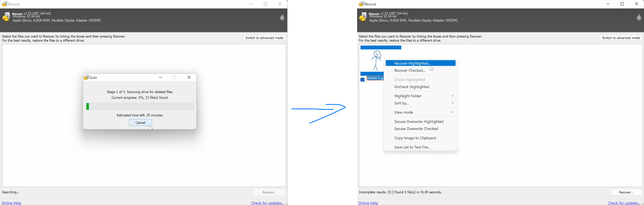Maximize the left Recuva window
The width and height of the screenshot is (644, 205).
(x=265, y=4)
